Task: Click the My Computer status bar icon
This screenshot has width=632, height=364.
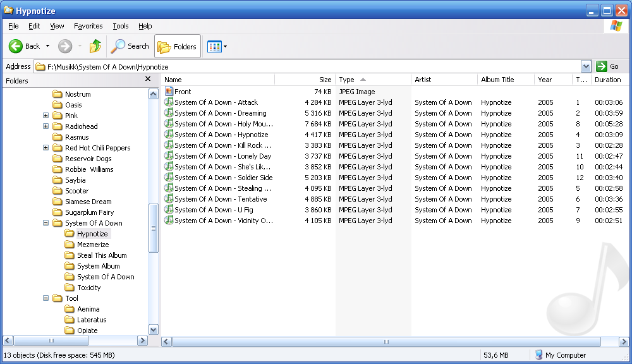Action: [539, 355]
